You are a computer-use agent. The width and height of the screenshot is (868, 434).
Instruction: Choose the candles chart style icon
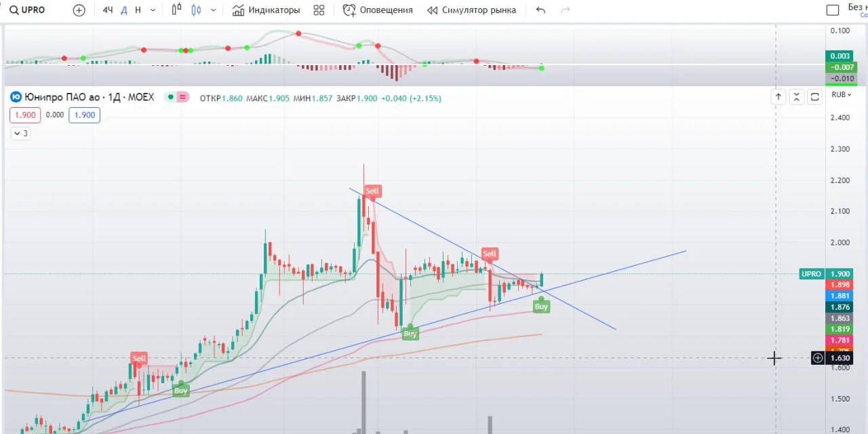click(x=197, y=10)
